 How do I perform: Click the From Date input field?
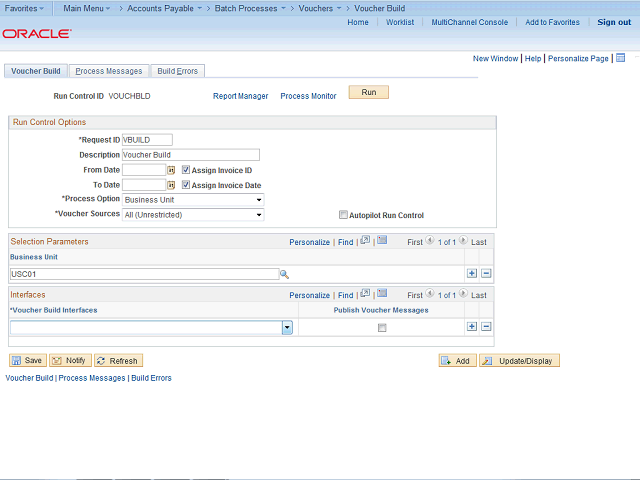coord(144,170)
